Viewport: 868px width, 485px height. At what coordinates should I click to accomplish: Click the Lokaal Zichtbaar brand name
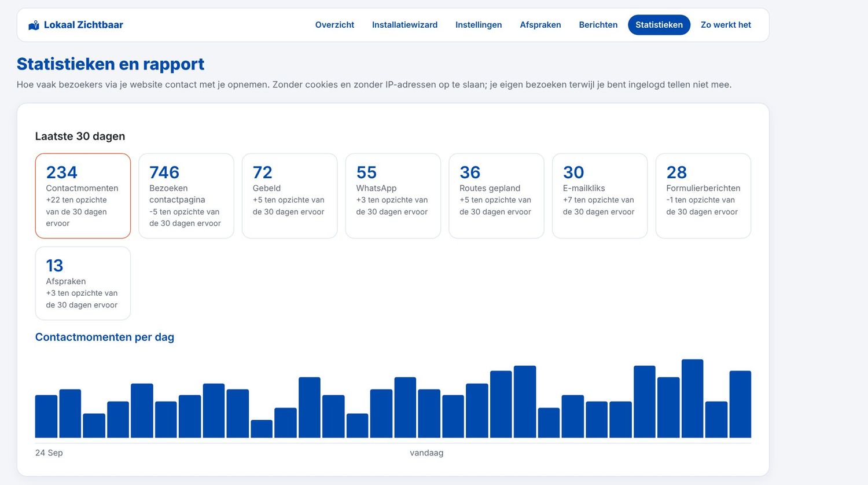point(83,25)
